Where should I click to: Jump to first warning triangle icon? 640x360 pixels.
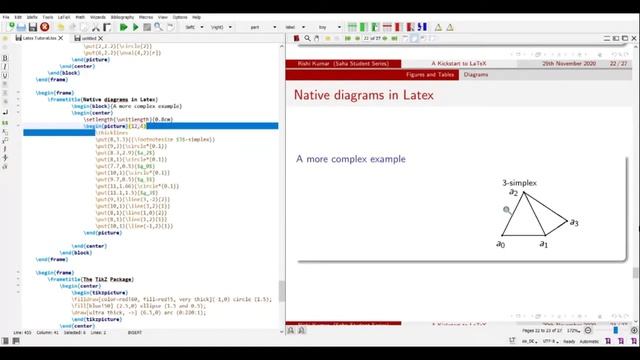coord(438,28)
